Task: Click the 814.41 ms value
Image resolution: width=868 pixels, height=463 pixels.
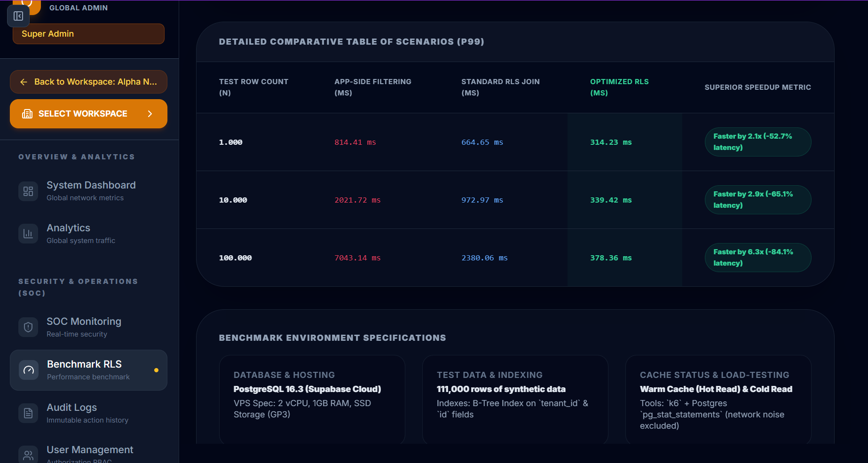Action: click(355, 142)
